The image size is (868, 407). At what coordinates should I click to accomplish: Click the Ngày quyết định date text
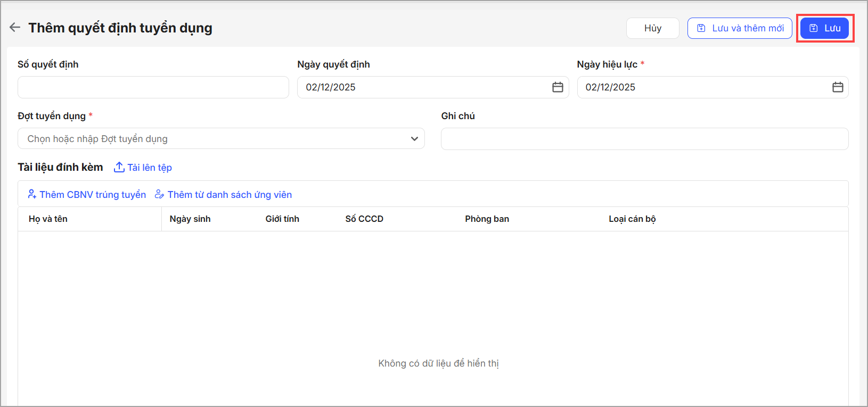click(331, 87)
